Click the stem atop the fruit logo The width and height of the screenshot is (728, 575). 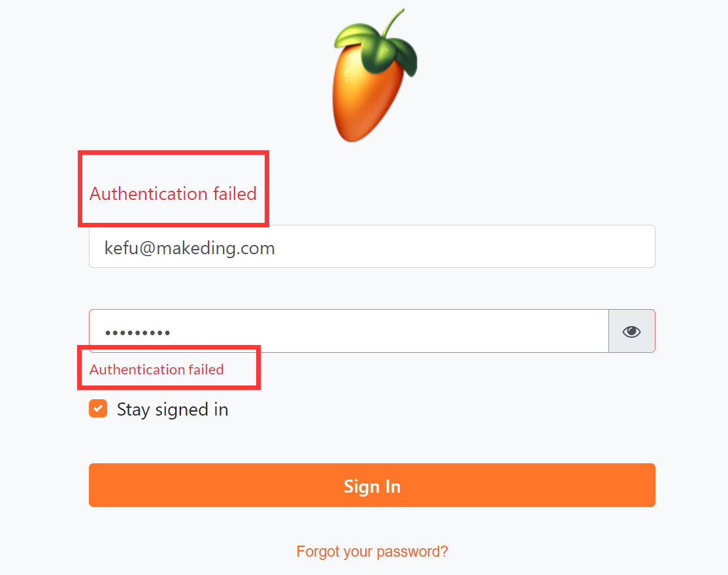[394, 23]
